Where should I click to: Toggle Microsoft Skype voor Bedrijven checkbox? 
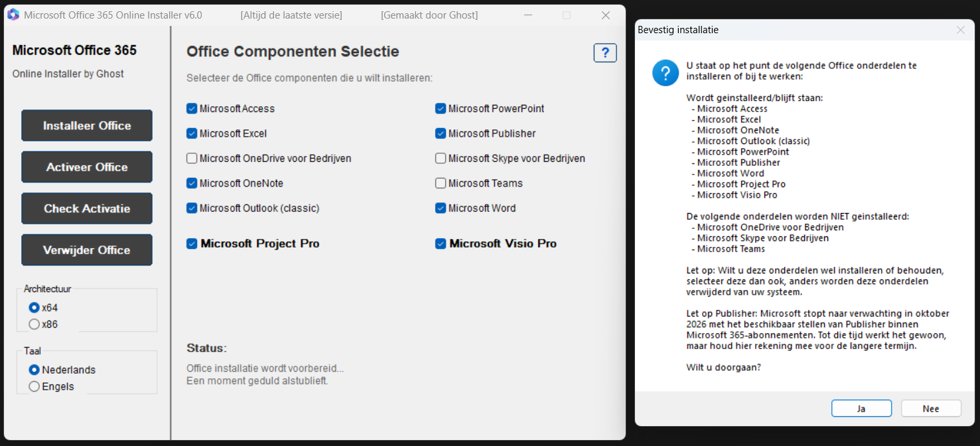click(441, 159)
